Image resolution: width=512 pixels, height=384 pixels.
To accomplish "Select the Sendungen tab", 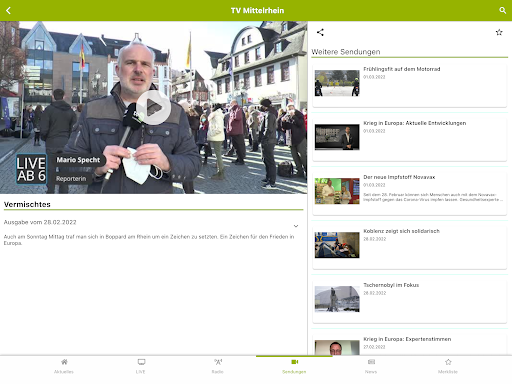I will coord(294,366).
